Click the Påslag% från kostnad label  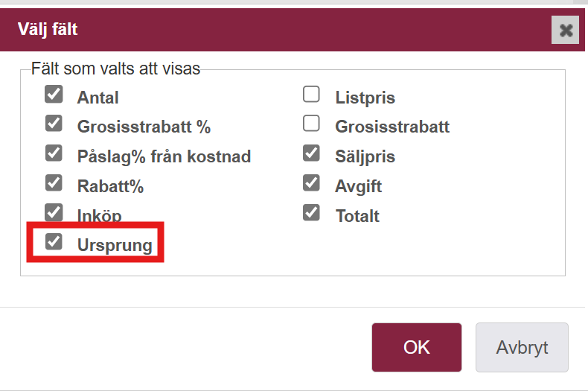coord(164,157)
